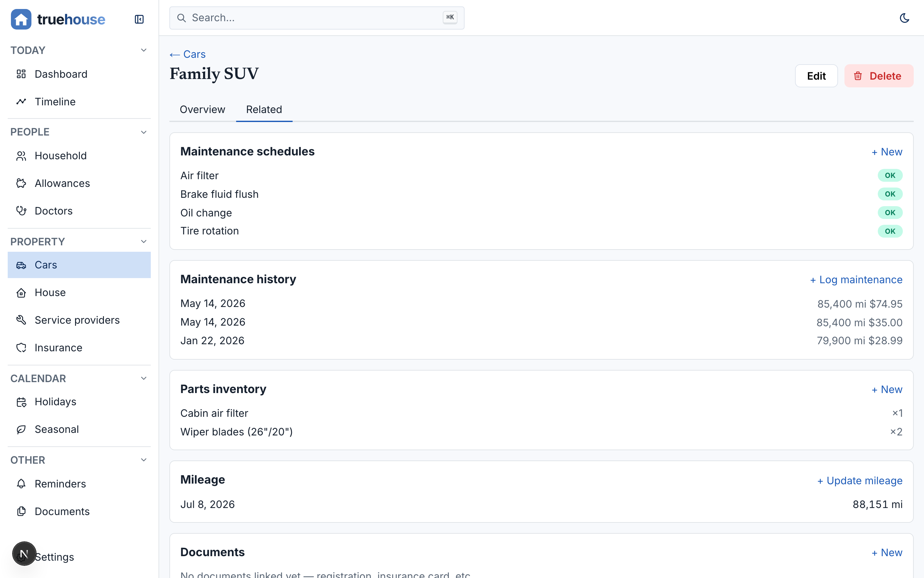Viewport: 924px width, 578px height.
Task: Click the truehouse home logo icon
Action: 21,19
